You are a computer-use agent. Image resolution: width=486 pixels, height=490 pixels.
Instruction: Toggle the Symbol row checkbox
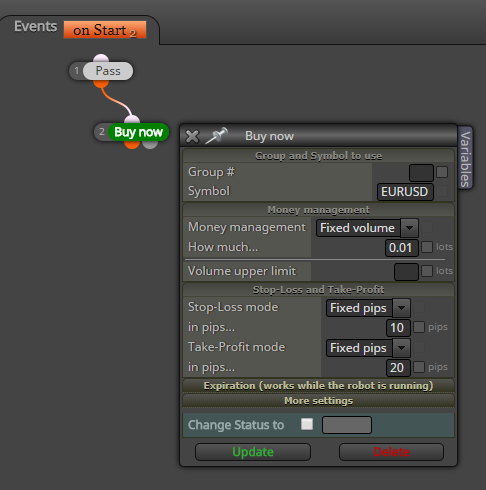coord(442,192)
